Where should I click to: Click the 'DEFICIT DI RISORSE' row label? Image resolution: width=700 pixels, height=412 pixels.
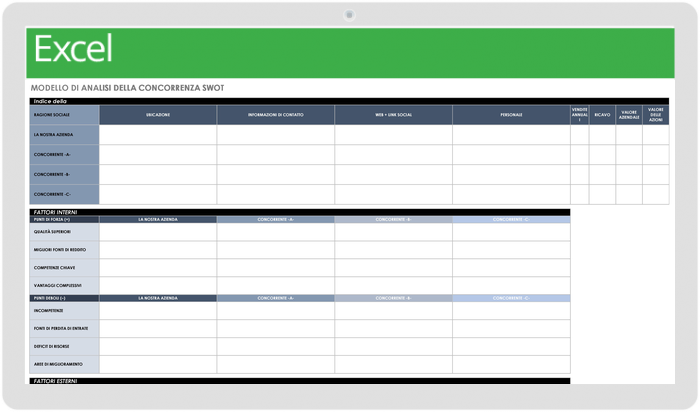click(x=64, y=346)
